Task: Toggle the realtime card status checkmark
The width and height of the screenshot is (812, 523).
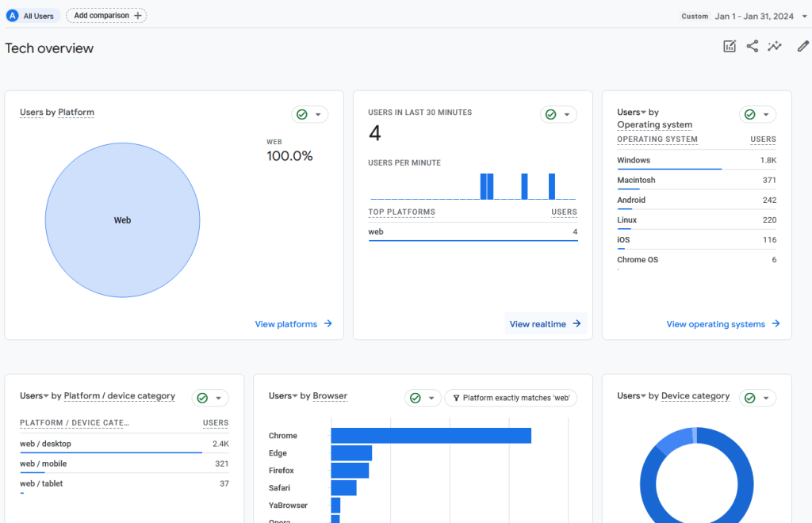Action: pyautogui.click(x=551, y=115)
